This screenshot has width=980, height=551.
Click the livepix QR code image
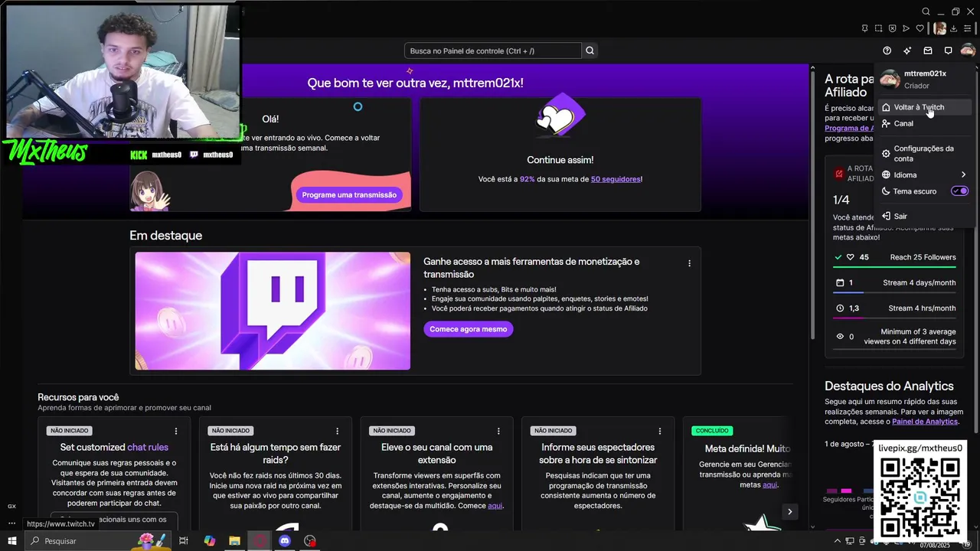[x=920, y=497]
